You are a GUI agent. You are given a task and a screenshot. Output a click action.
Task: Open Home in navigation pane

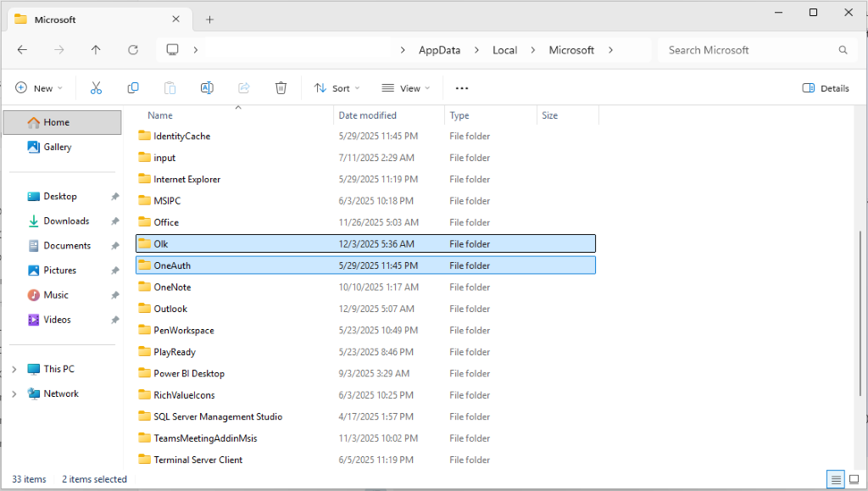(62, 122)
